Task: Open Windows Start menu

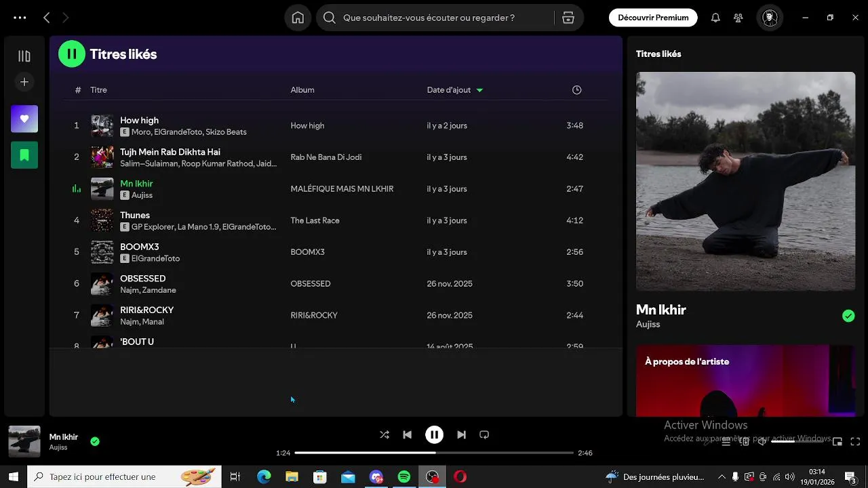Action: 13,477
